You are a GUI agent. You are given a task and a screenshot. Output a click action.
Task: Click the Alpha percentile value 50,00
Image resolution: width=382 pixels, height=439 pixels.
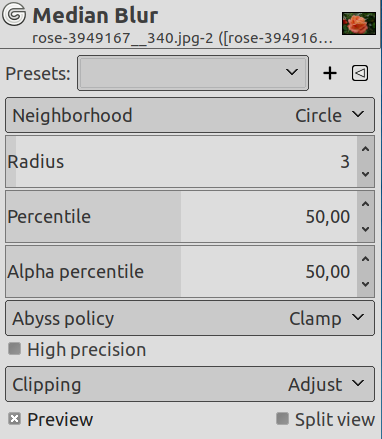click(x=328, y=272)
